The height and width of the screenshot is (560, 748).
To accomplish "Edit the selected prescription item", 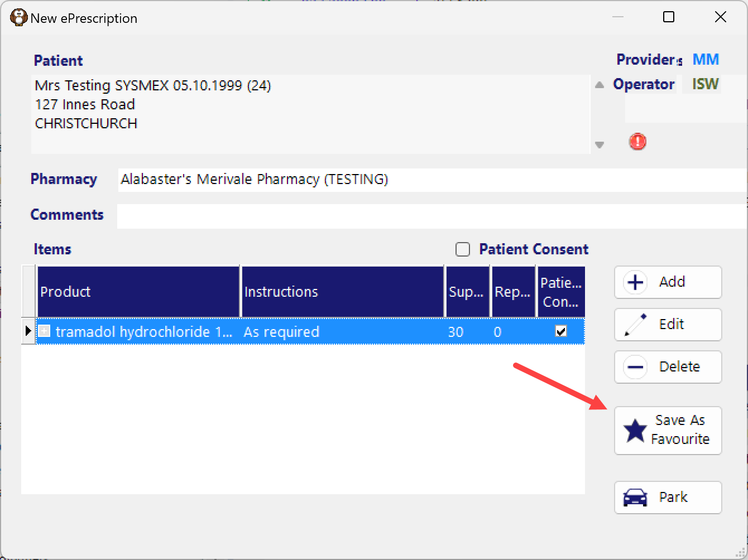I will 668,325.
